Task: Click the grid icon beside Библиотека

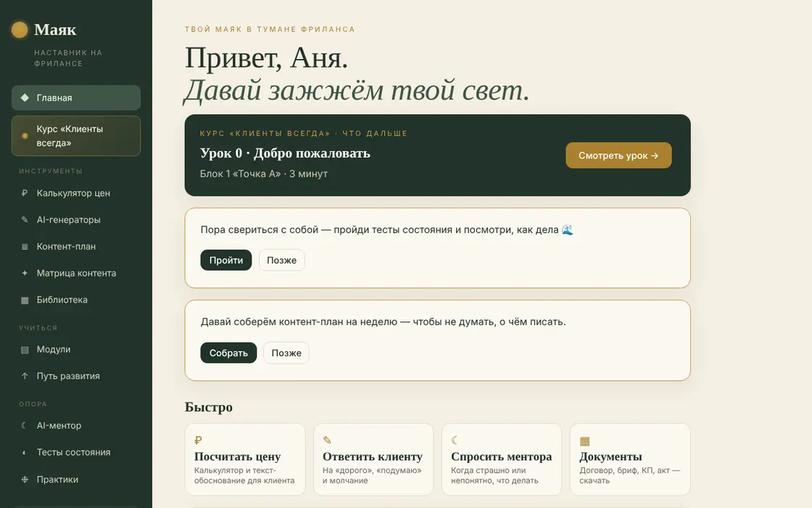Action: coord(25,300)
